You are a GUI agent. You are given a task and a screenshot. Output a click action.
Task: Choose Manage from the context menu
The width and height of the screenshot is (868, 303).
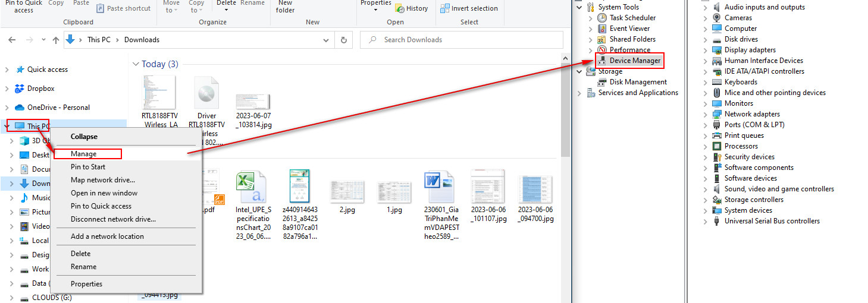click(83, 154)
